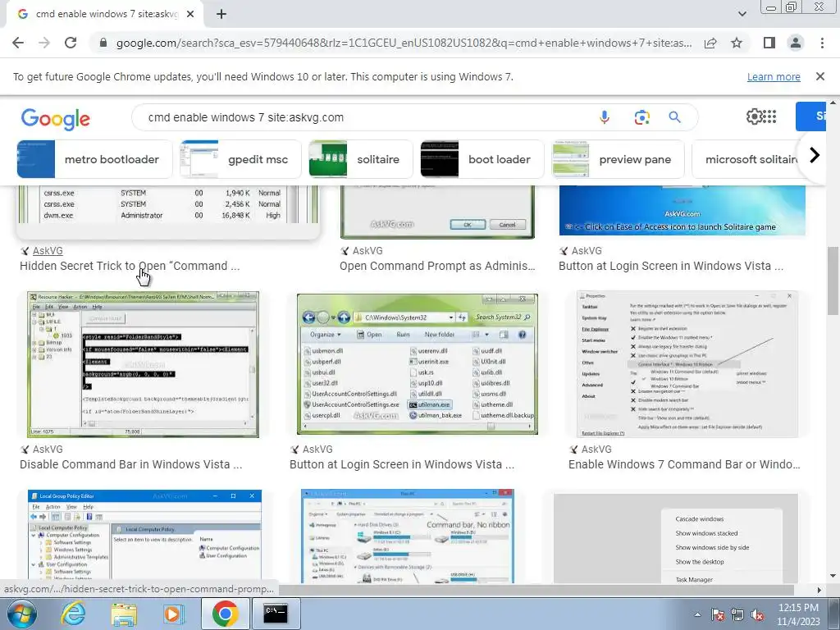Click the browser back arrow
840x630 pixels.
pyautogui.click(x=18, y=43)
